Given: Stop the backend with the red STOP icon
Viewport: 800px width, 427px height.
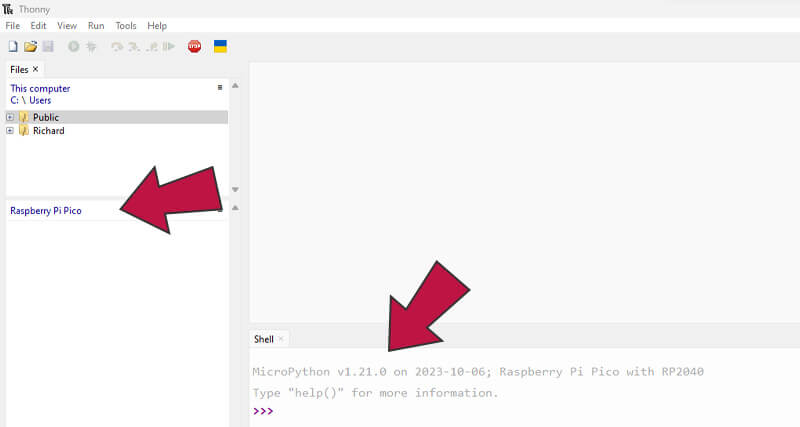Looking at the screenshot, I should tap(194, 46).
